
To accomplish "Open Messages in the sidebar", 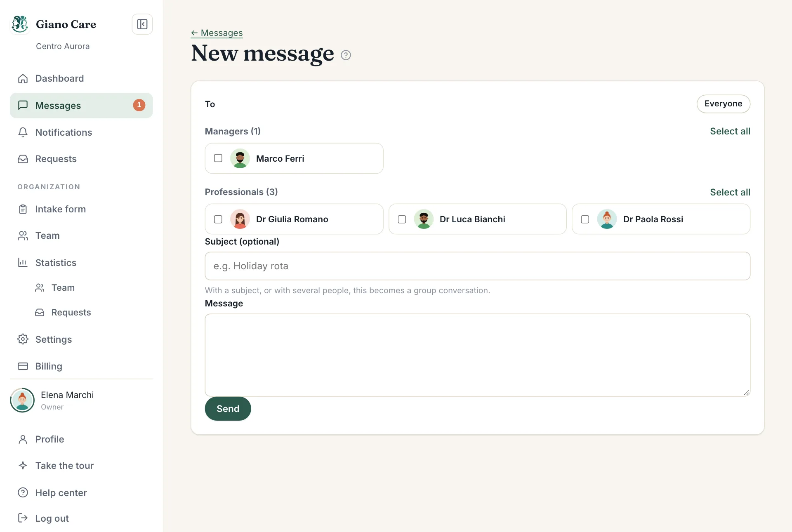I will coord(81,106).
